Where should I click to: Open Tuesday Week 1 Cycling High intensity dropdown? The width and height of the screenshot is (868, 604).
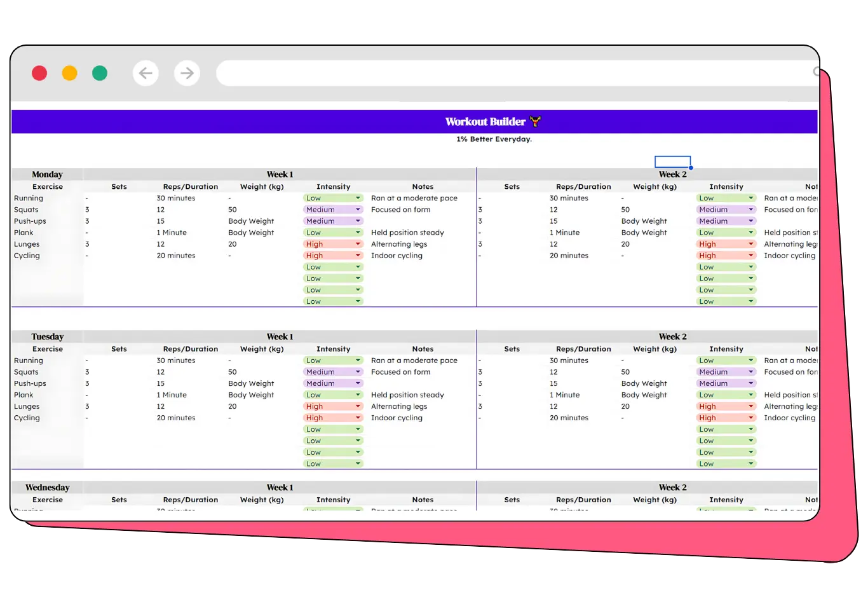[x=358, y=418]
